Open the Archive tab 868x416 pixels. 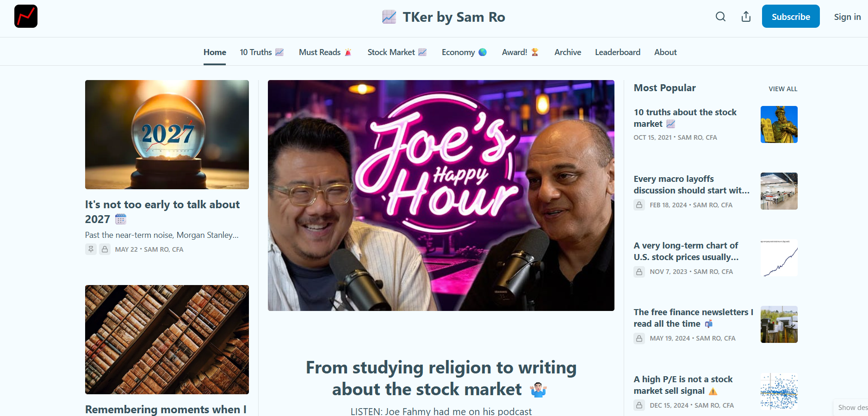coord(568,52)
